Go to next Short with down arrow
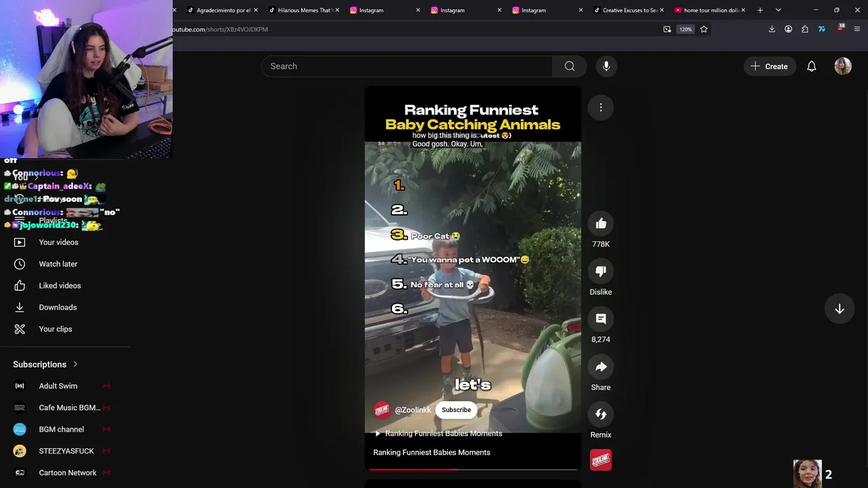This screenshot has width=868, height=488. (840, 308)
